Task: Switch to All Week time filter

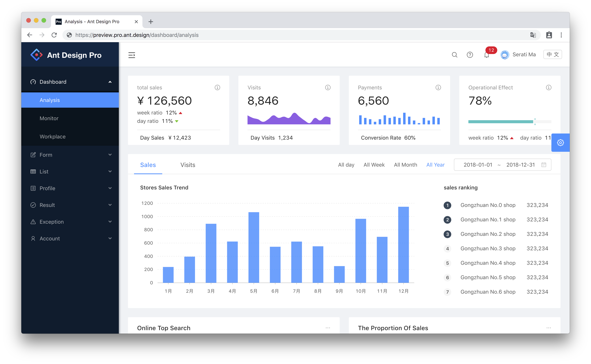Action: coord(374,165)
